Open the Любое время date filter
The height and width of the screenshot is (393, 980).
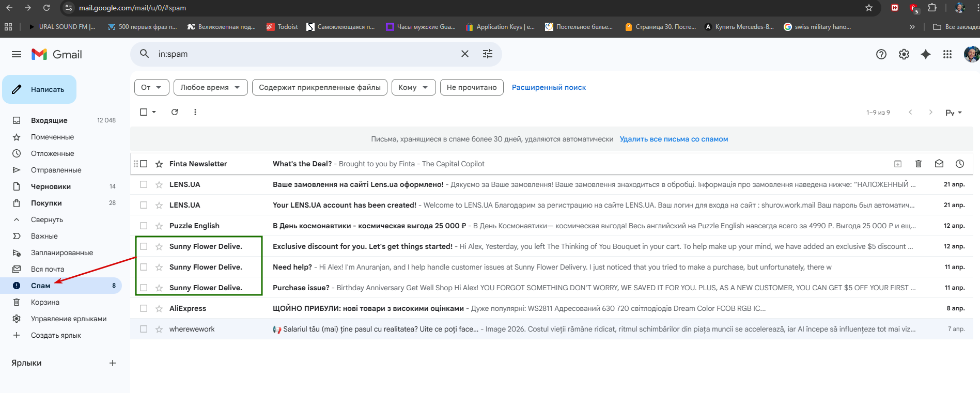pyautogui.click(x=211, y=87)
